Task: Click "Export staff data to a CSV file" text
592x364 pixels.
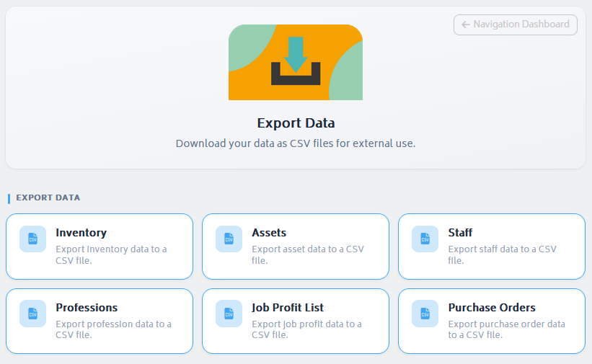Action: click(502, 254)
